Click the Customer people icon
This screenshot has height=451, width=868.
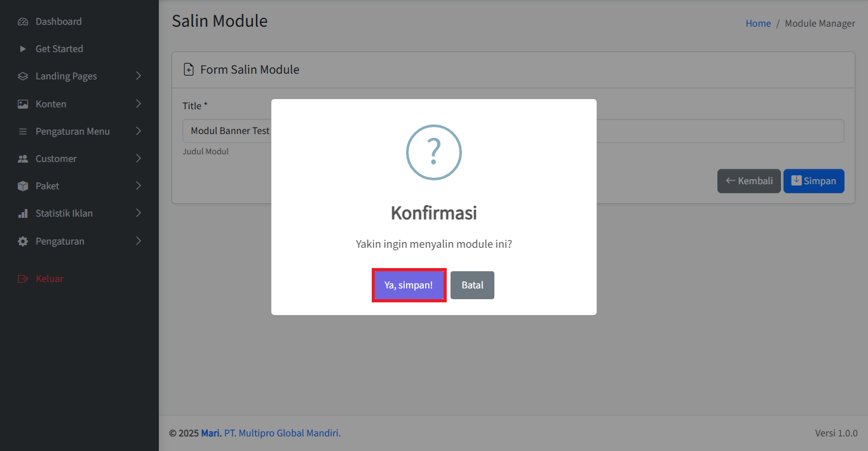click(x=23, y=159)
